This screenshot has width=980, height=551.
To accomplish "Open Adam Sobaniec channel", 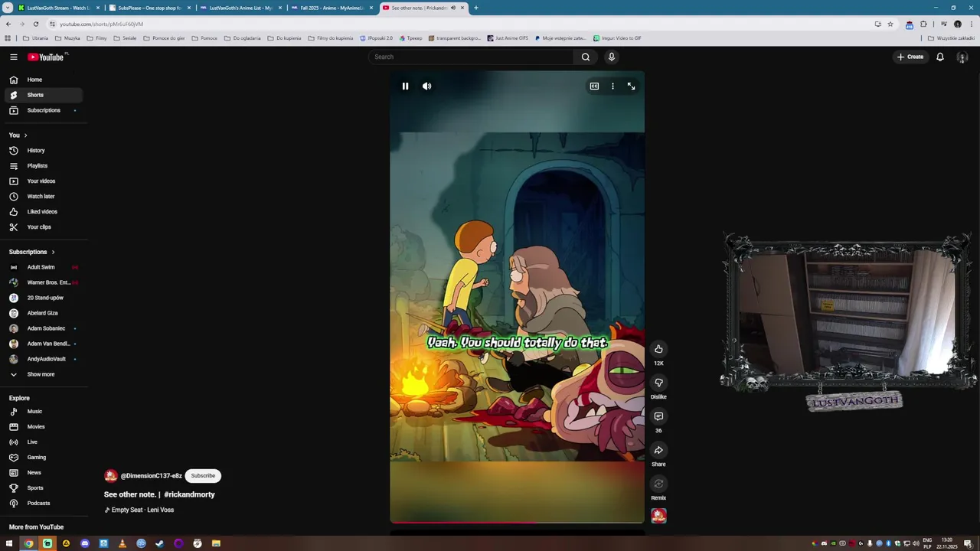I will click(x=44, y=328).
